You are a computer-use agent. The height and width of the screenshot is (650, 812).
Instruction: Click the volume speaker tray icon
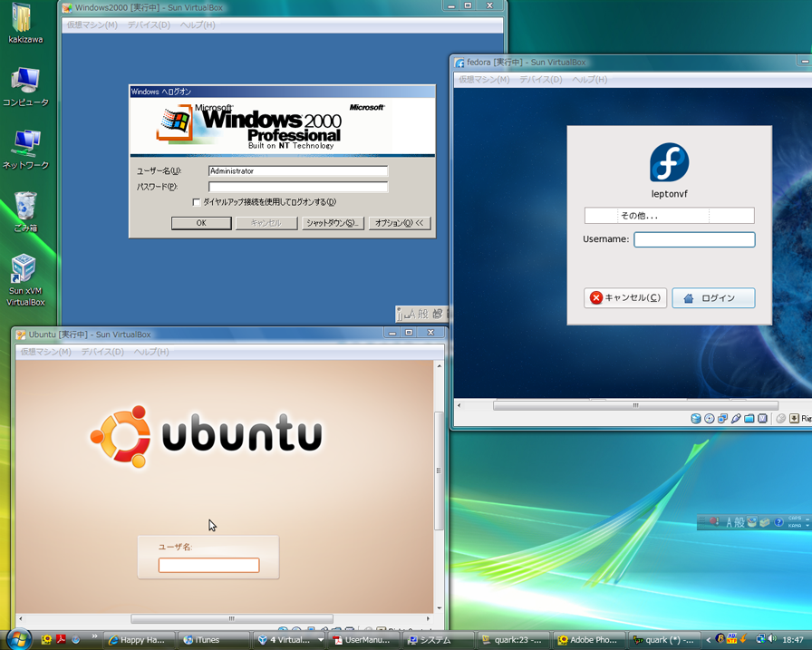point(771,639)
